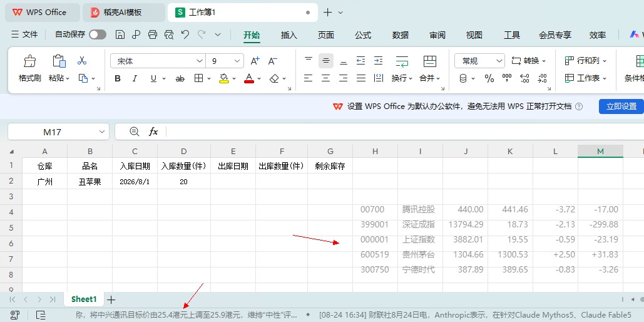Click the Cut scissors icon
The width and height of the screenshot is (644, 322).
coord(82,61)
